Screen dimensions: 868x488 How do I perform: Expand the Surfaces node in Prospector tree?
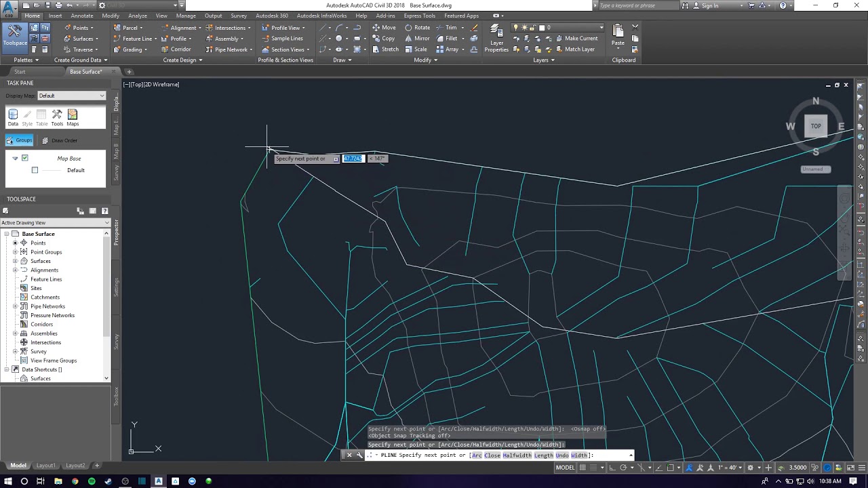[x=15, y=261]
